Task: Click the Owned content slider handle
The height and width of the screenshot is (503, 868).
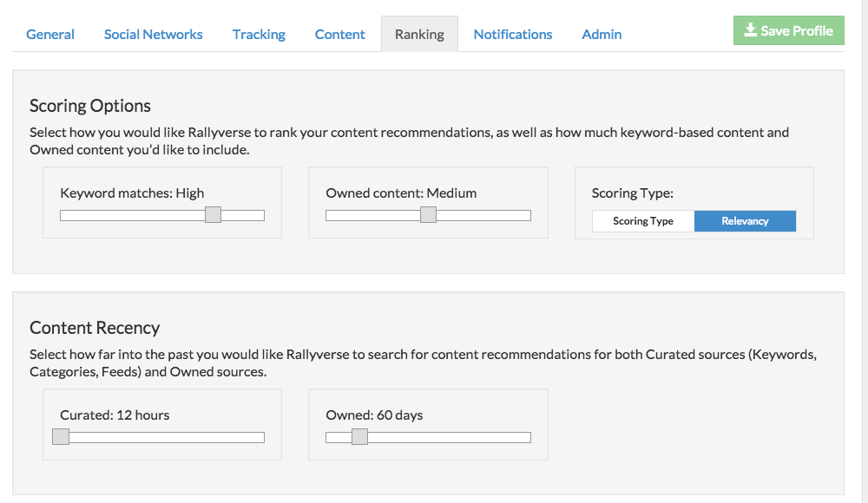Action: [x=428, y=215]
